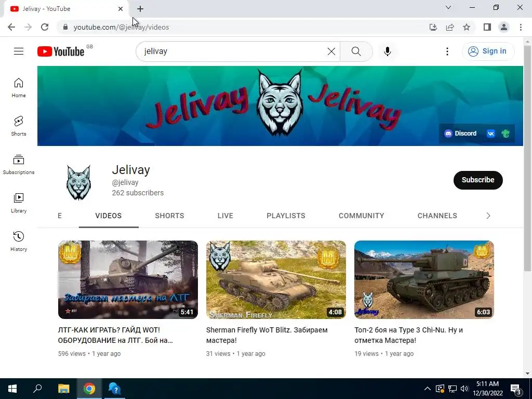Screen dimensions: 532x399
Task: Toggle the Chrome side panel
Action: pyautogui.click(x=487, y=27)
